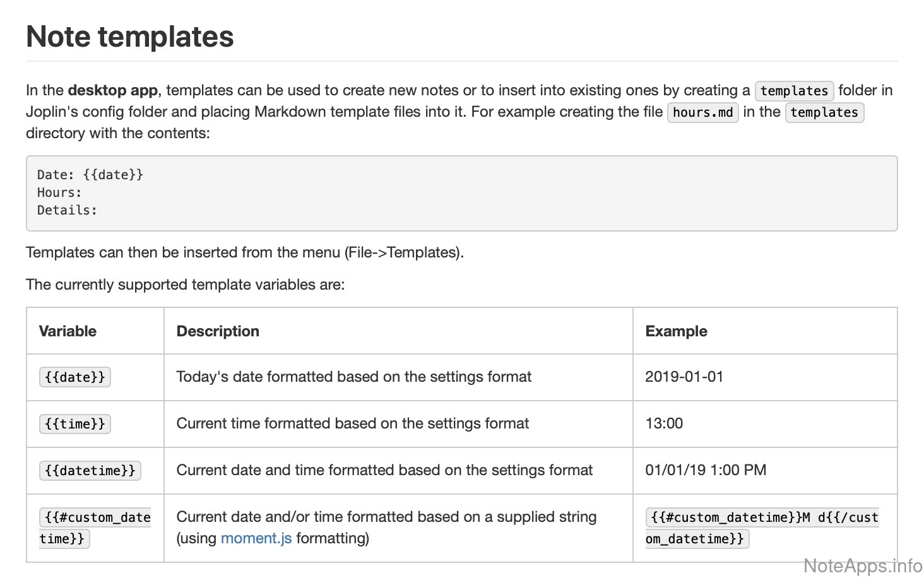Select the "Description" column header
Image resolution: width=924 pixels, height=578 pixels.
pyautogui.click(x=218, y=331)
